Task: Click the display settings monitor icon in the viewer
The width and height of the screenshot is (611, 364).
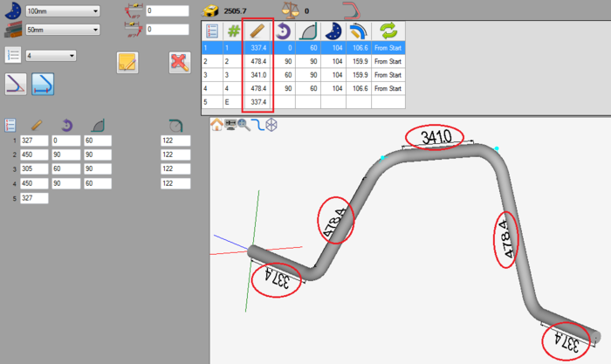Action: [x=230, y=125]
